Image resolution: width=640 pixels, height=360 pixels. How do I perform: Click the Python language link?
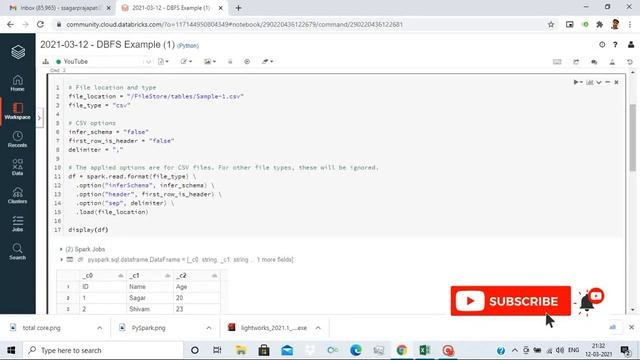tap(188, 46)
